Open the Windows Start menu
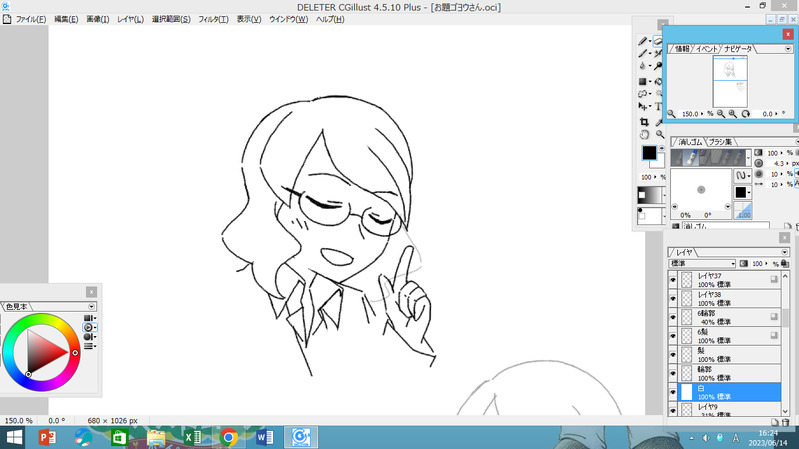Screen dimensions: 799x449 14,437
